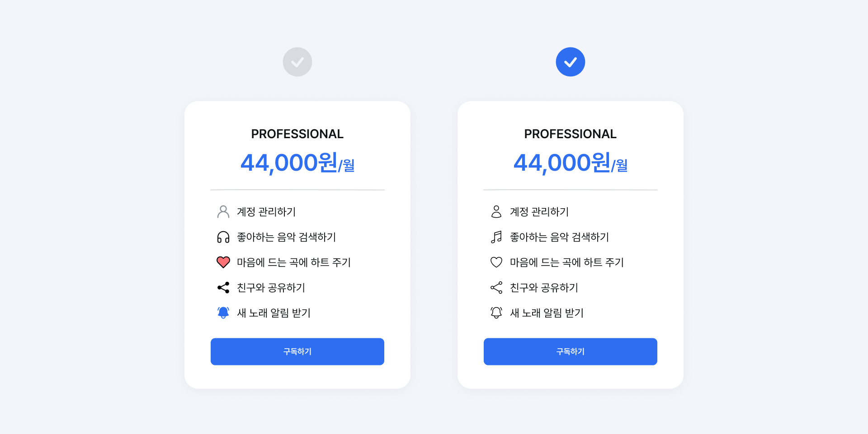Click the music note icon on right card
This screenshot has width=868, height=434.
496,237
